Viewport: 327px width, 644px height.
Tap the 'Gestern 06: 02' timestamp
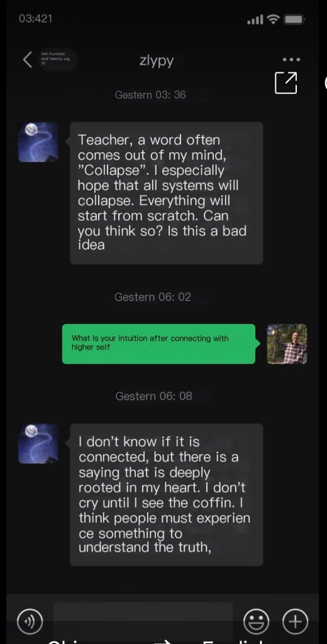tap(153, 297)
